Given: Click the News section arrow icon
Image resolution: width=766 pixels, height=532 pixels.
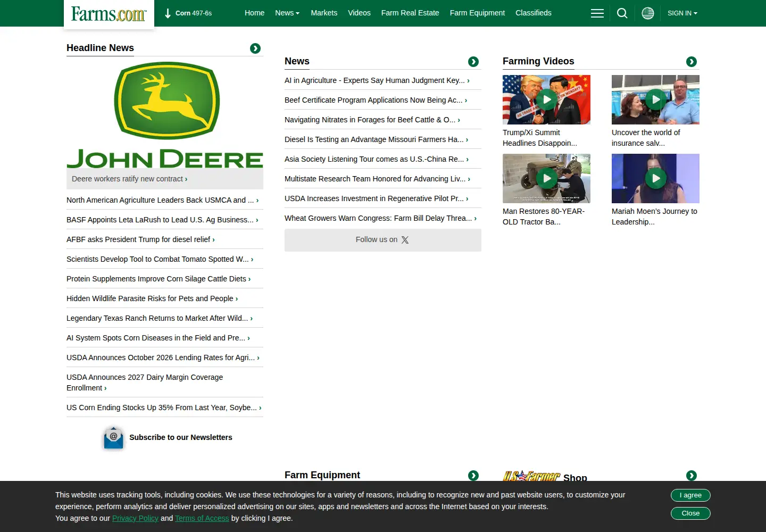Looking at the screenshot, I should 473,62.
